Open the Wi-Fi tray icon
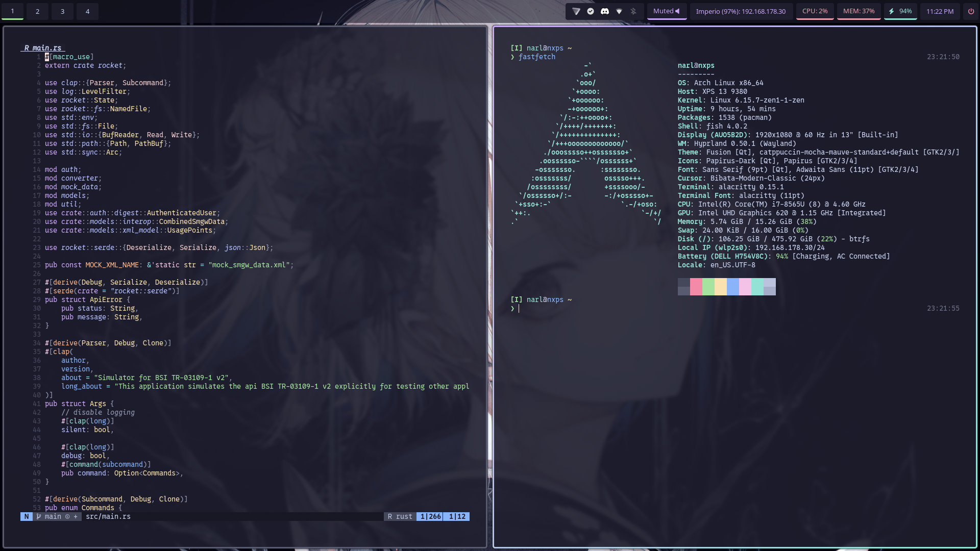Image resolution: width=980 pixels, height=551 pixels. (x=619, y=11)
